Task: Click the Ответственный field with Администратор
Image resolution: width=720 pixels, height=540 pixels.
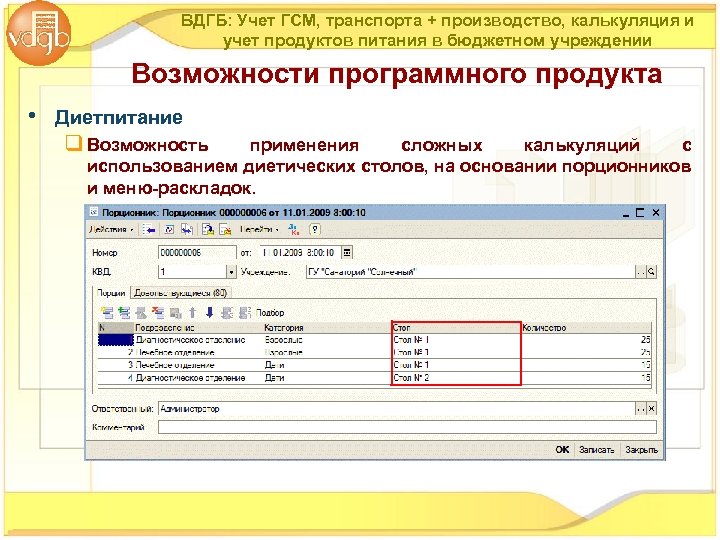Action: (397, 408)
